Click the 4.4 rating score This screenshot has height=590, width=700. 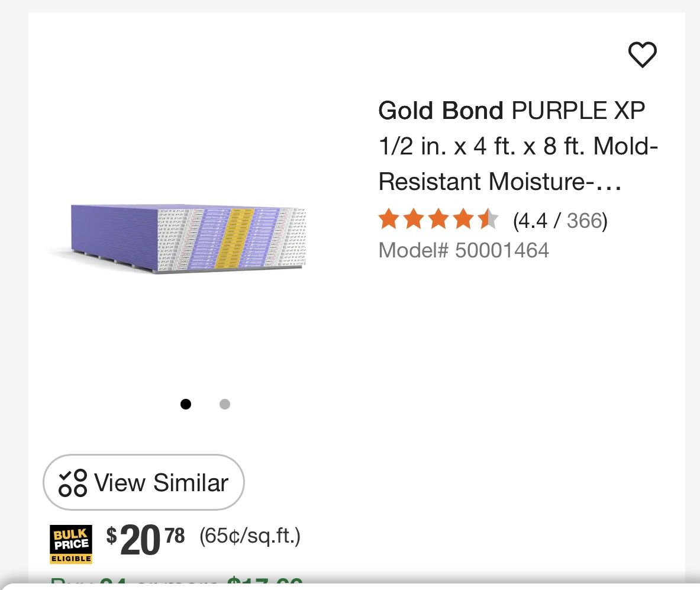tap(532, 221)
